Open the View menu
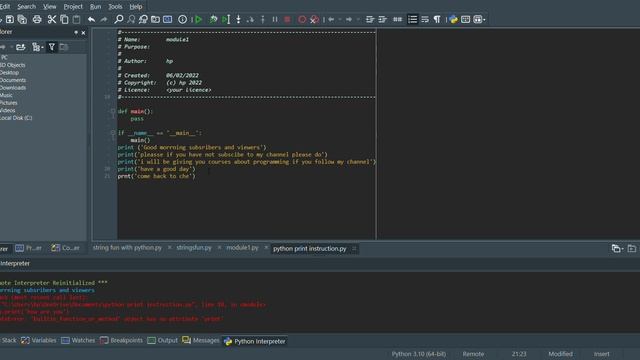Screen dimensions: 640x360 (49, 7)
